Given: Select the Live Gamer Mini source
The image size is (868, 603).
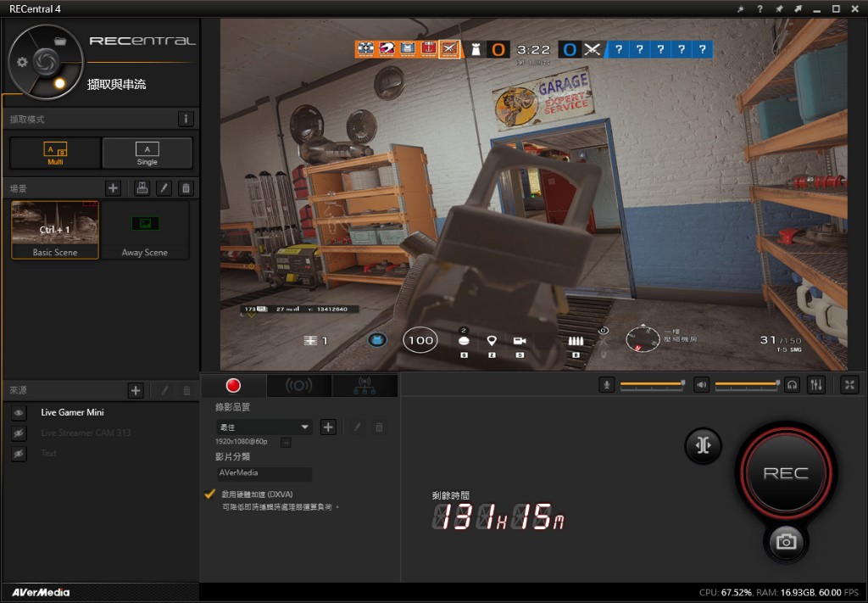Looking at the screenshot, I should (x=73, y=412).
